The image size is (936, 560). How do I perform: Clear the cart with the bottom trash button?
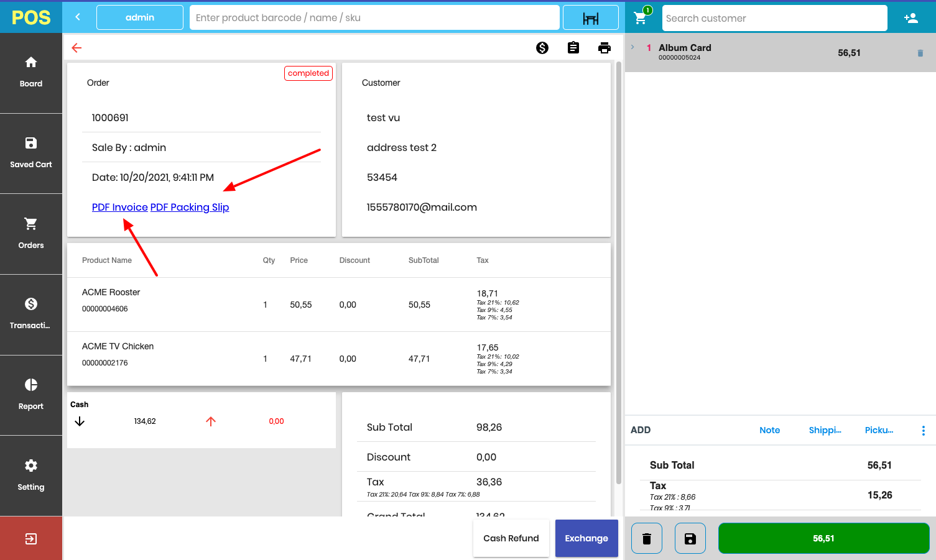tap(647, 538)
